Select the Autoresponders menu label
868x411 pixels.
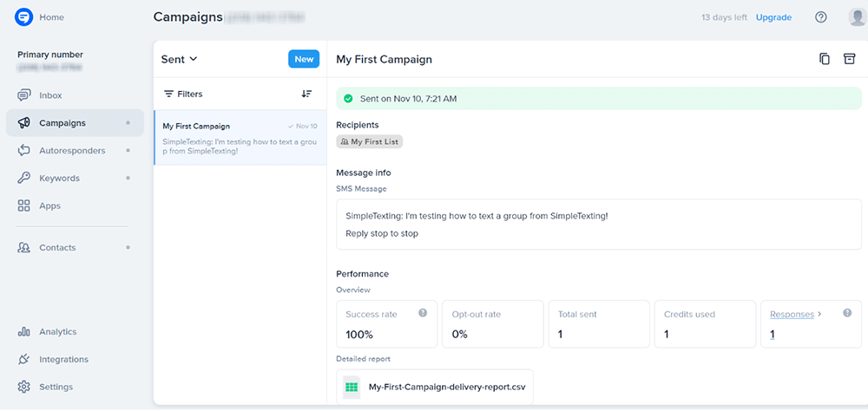(x=72, y=151)
